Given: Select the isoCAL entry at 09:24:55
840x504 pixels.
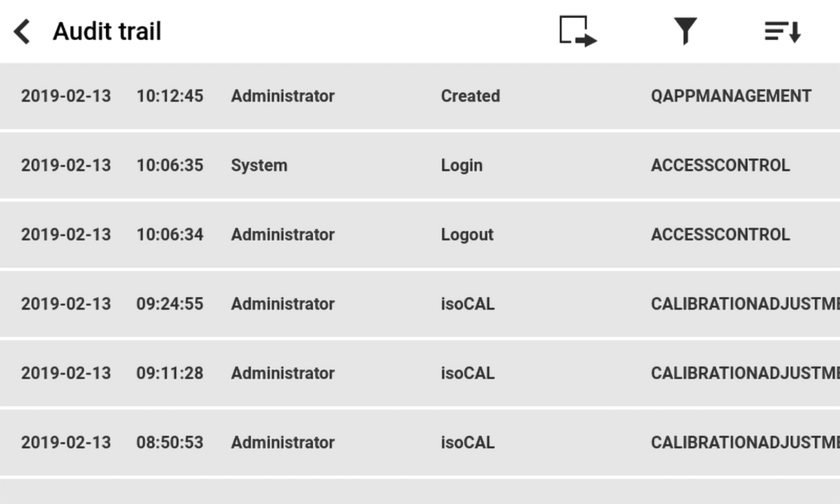Looking at the screenshot, I should (420, 304).
